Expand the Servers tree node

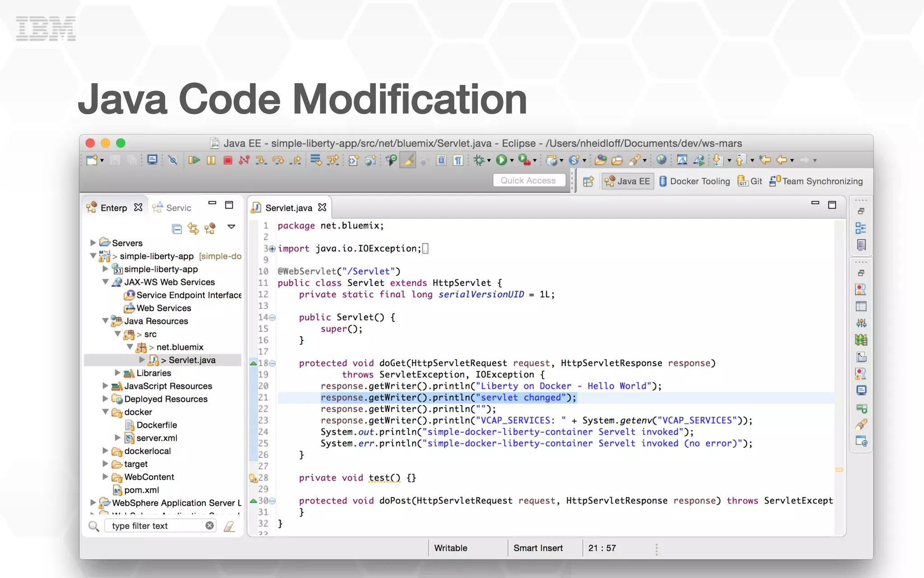[93, 243]
